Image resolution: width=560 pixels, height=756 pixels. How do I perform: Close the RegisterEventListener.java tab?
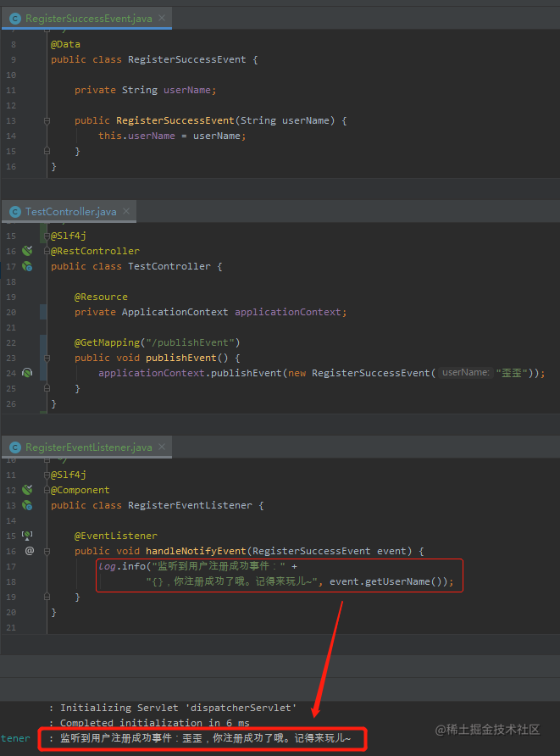coord(162,447)
